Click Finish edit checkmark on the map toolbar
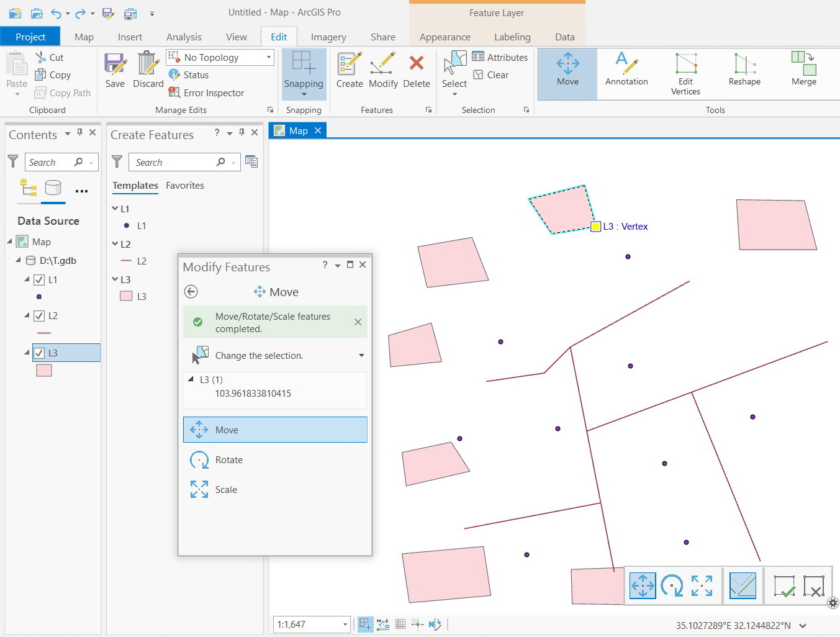840x637 pixels. coord(784,585)
